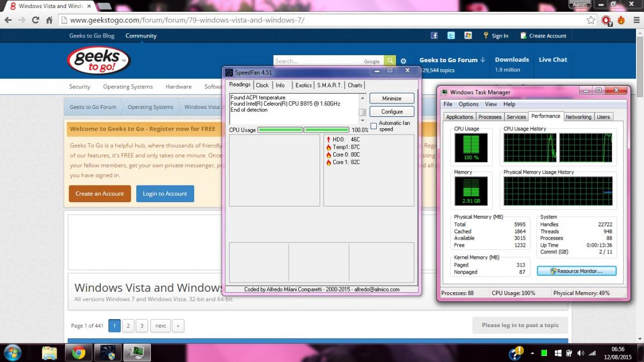
Task: Click the green search magnifier button
Action: [390, 61]
